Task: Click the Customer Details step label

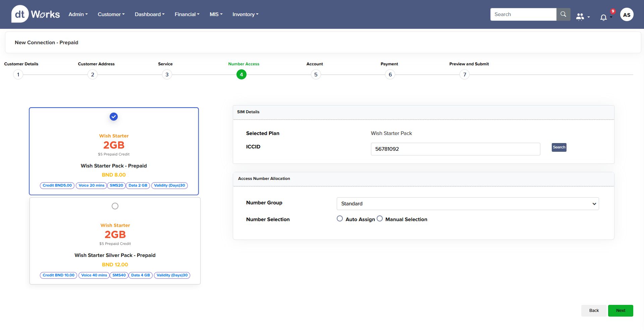Action: pyautogui.click(x=21, y=64)
